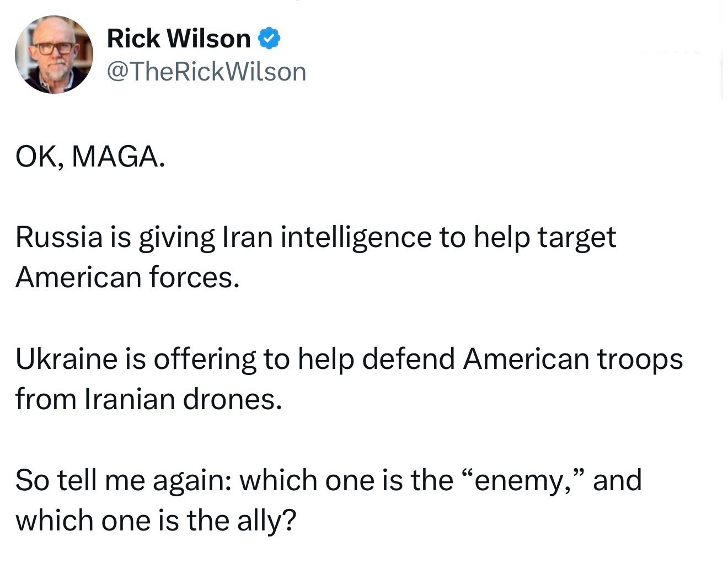Open the @TheRickWilson handle link

(206, 72)
